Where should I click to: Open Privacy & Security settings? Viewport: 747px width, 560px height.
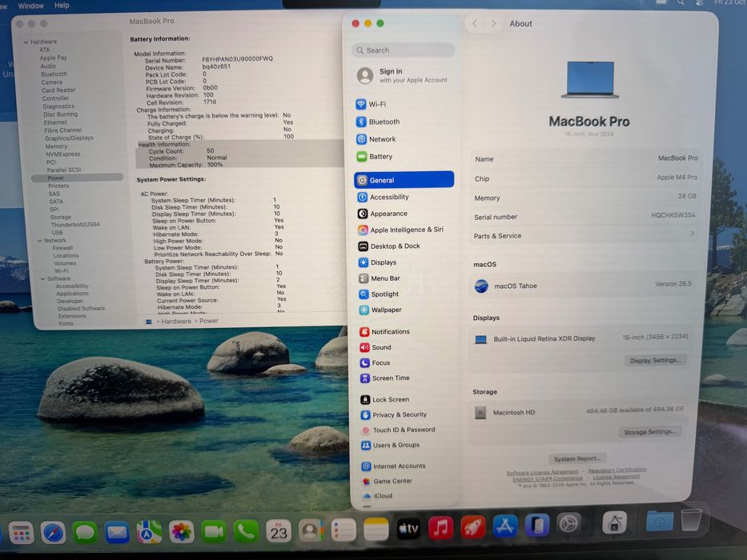click(394, 414)
